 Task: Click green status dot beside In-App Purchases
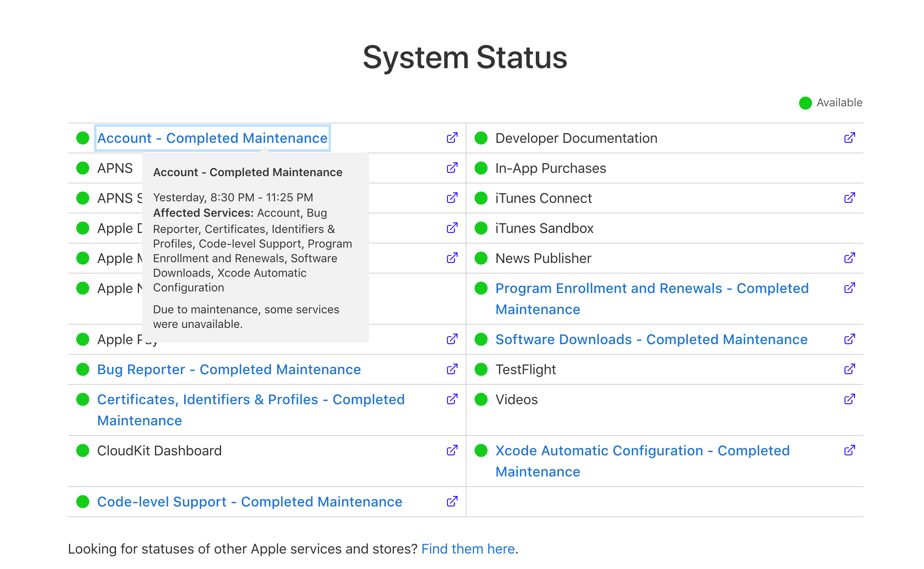pos(481,168)
